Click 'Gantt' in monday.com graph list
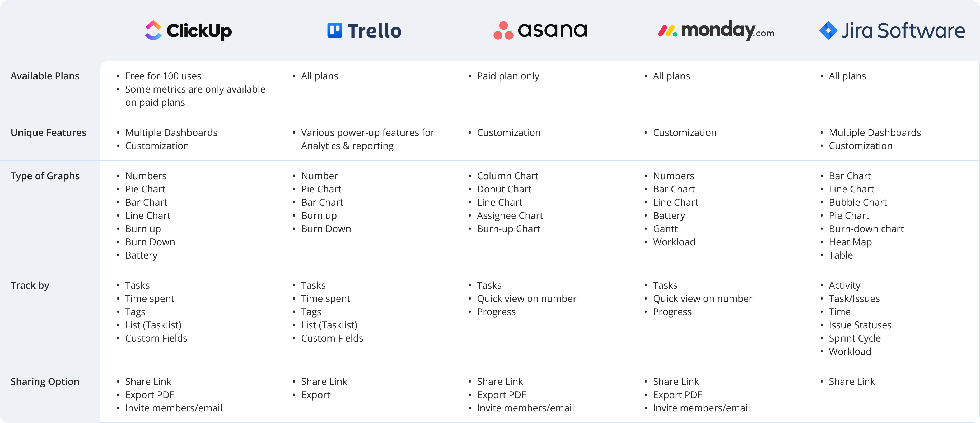Viewport: 980px width, 423px height. click(665, 229)
